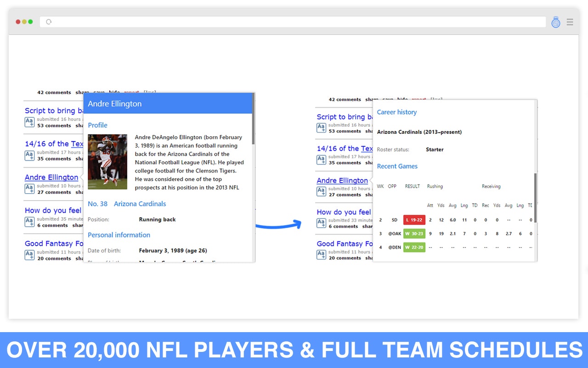This screenshot has width=588, height=368.
Task: Click Aa icon under 'Good Fantasy Fo' beside Profile popup
Action: pyautogui.click(x=29, y=255)
